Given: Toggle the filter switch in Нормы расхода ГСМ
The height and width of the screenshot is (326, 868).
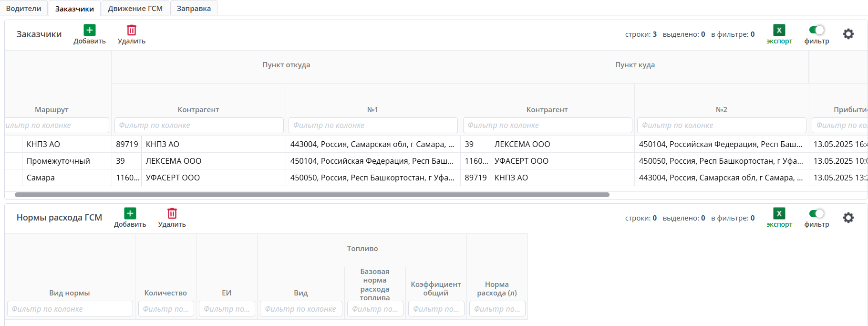Looking at the screenshot, I should (x=816, y=213).
